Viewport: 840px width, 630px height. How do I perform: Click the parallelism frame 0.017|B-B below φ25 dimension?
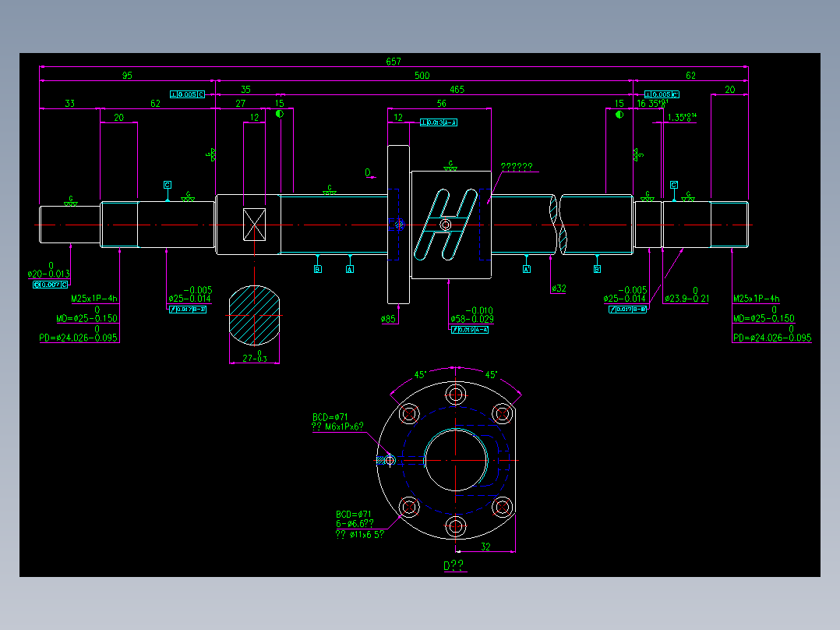coord(189,308)
